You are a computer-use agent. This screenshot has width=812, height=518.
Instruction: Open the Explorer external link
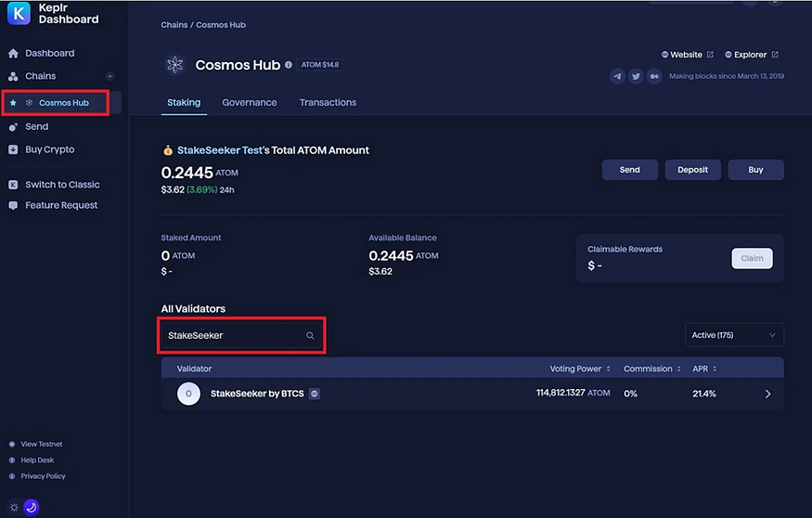pos(752,55)
